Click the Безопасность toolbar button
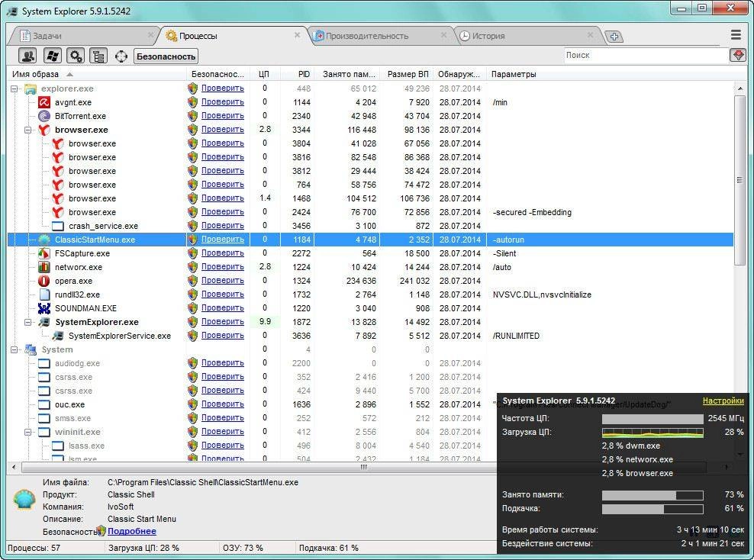The width and height of the screenshot is (754, 560). point(166,56)
